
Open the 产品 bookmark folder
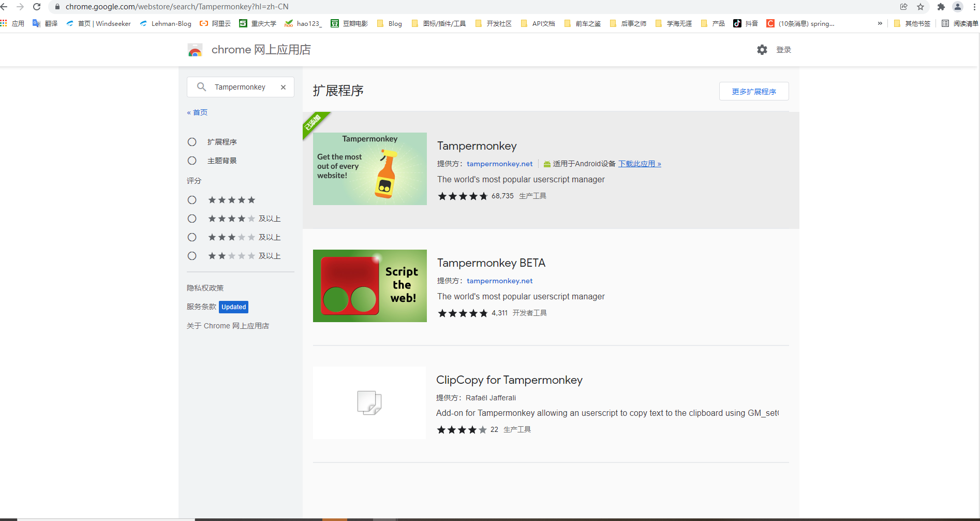tap(712, 23)
